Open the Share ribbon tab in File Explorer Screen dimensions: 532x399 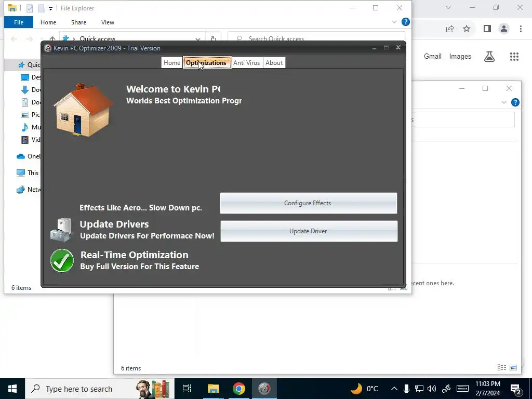(x=78, y=22)
